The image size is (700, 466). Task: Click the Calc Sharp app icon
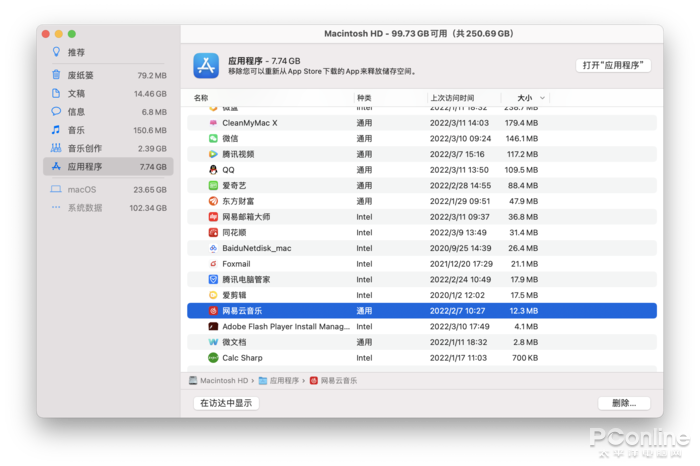coord(213,358)
